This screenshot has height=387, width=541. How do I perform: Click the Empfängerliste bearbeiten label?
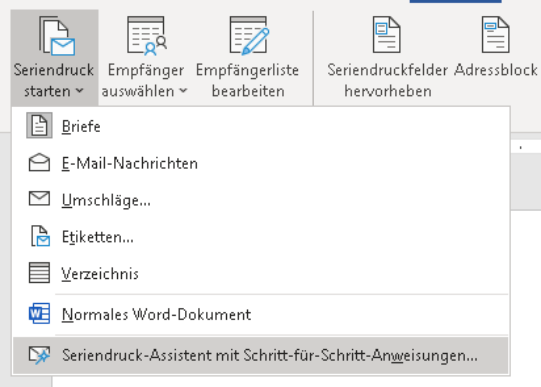click(247, 81)
